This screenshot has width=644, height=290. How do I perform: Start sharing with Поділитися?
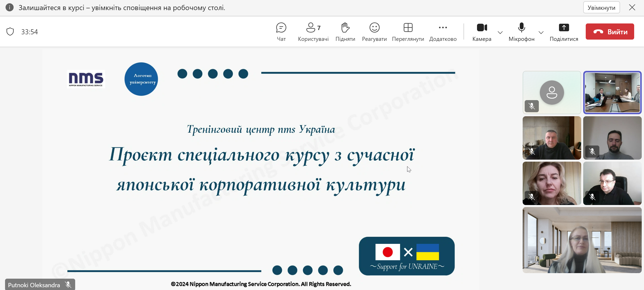pyautogui.click(x=564, y=32)
